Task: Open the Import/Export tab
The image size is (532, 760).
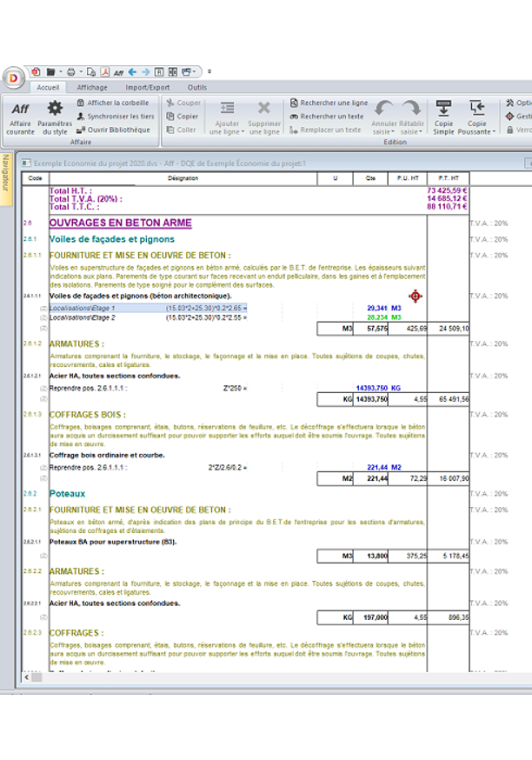Action: [148, 87]
